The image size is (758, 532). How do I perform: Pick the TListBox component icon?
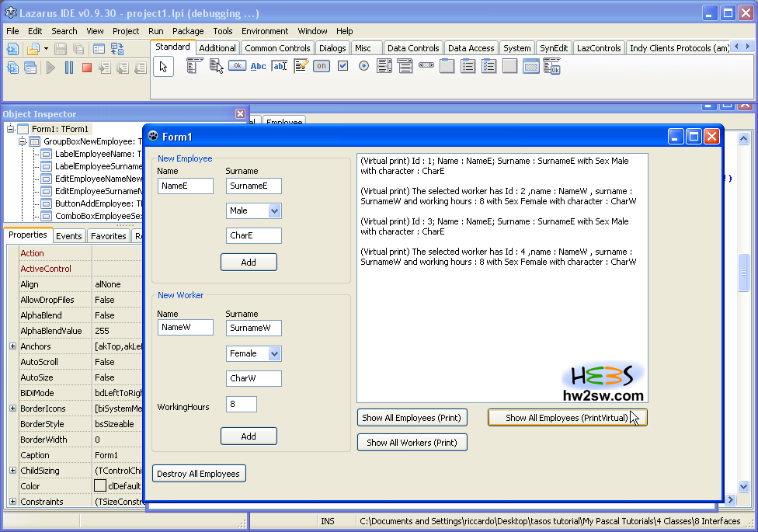click(384, 66)
